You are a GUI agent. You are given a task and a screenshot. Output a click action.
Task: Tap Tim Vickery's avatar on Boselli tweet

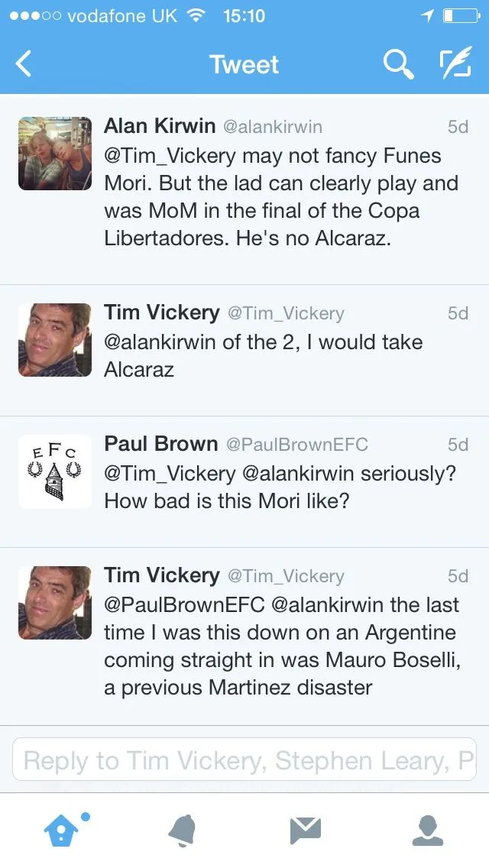pos(55,603)
